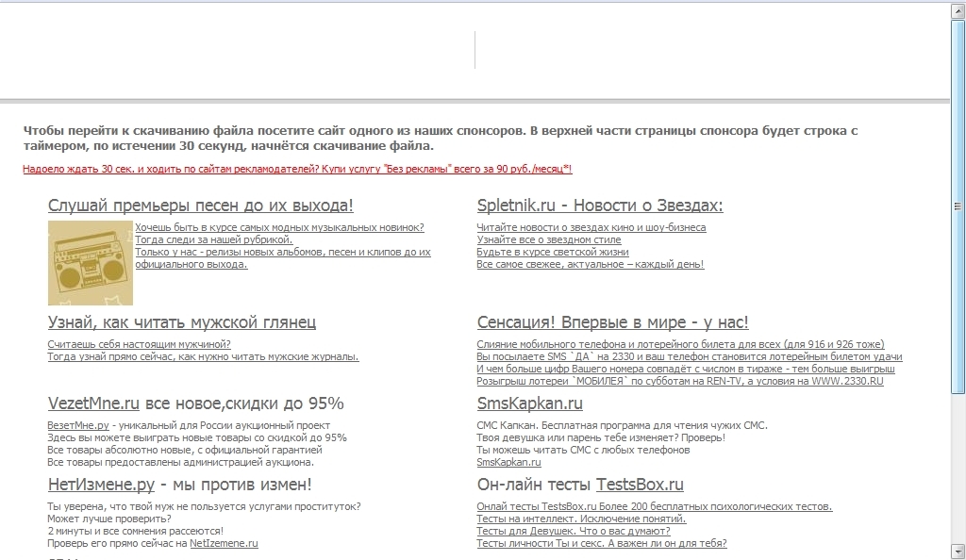Click 'Читайте новости о звездах кино и шоу-бизнеса'
This screenshot has width=966, height=560.
pos(591,227)
